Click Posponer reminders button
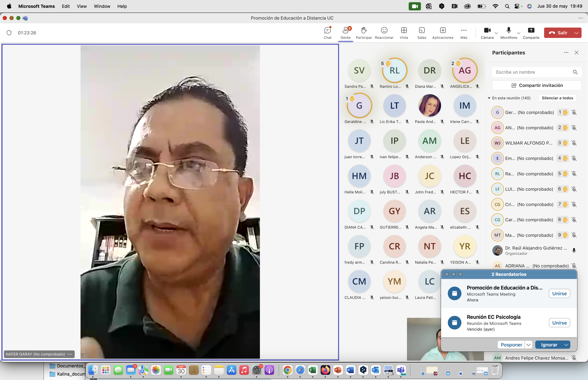 [x=511, y=345]
